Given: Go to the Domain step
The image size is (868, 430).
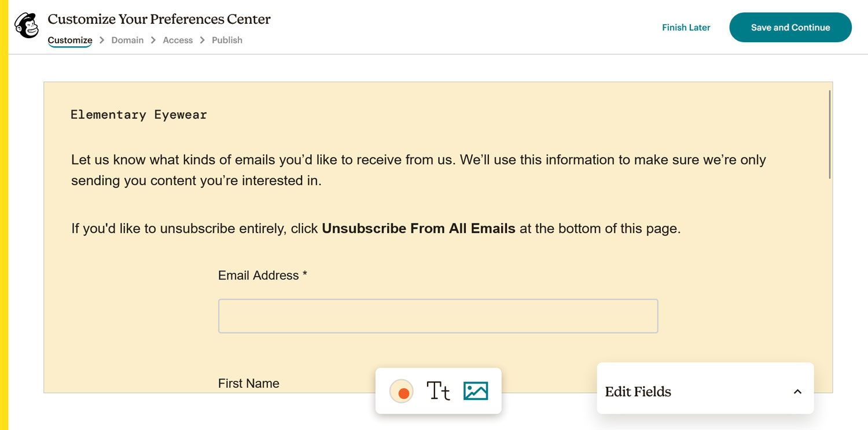Looking at the screenshot, I should (x=127, y=40).
